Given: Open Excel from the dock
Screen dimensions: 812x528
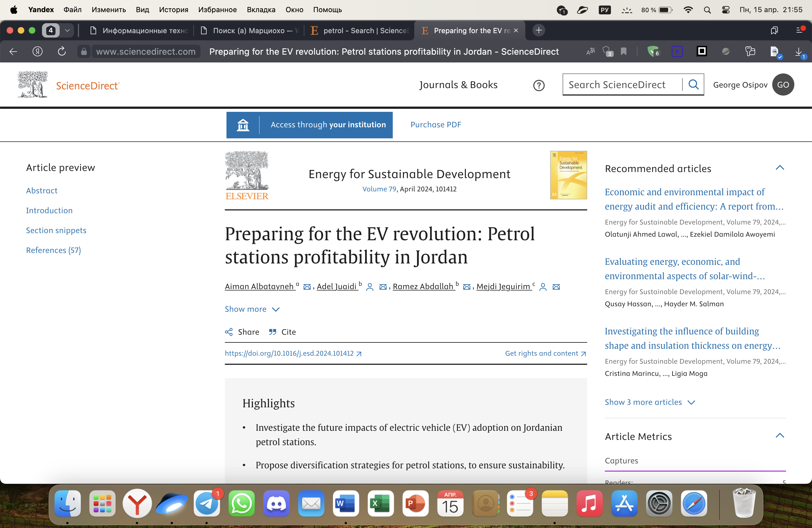Looking at the screenshot, I should (x=381, y=503).
